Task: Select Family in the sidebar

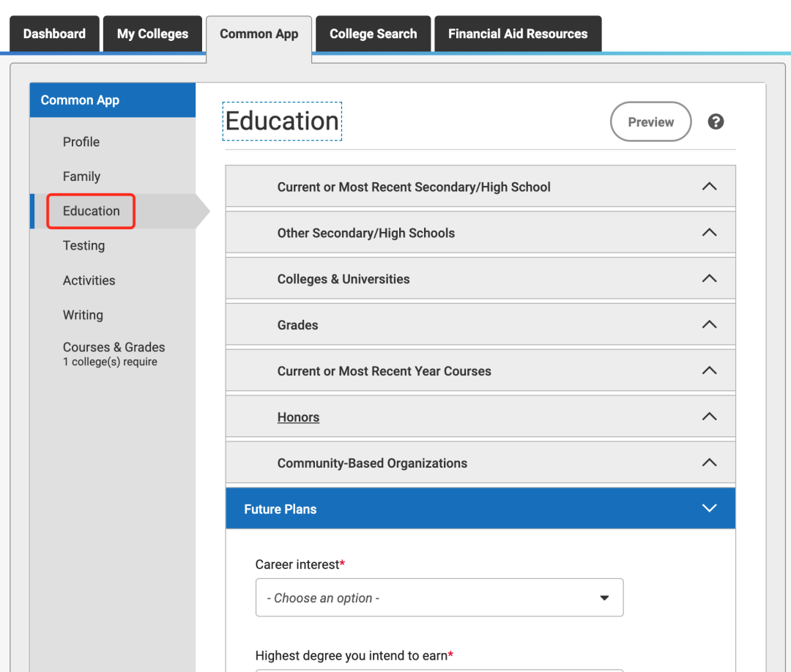Action: (x=82, y=176)
